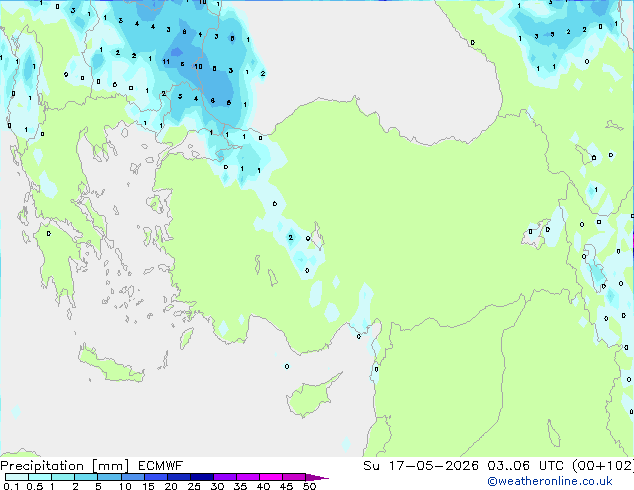Viewport: 634px width, 490px height.
Task: Click the "20" legend scale label
Action: click(171, 486)
